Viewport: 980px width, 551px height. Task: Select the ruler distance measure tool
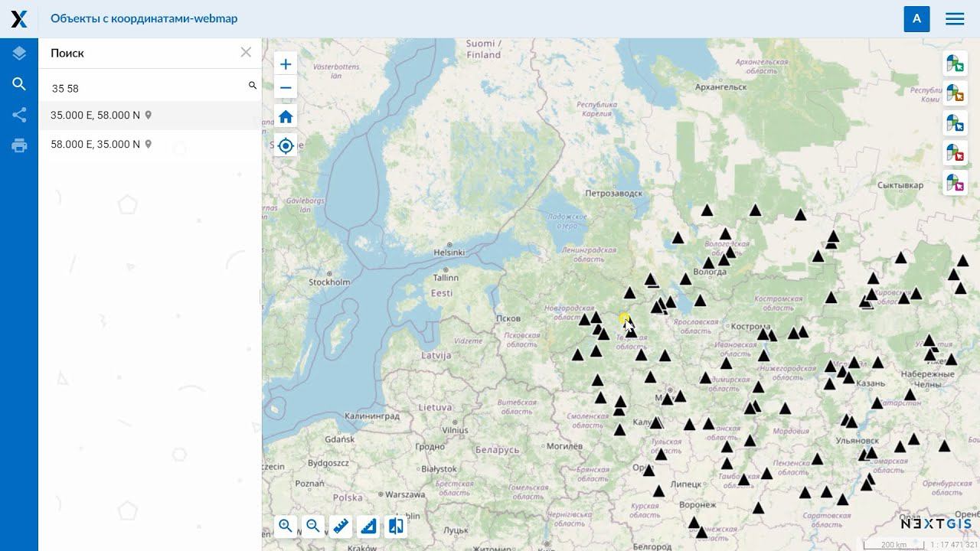tap(341, 526)
